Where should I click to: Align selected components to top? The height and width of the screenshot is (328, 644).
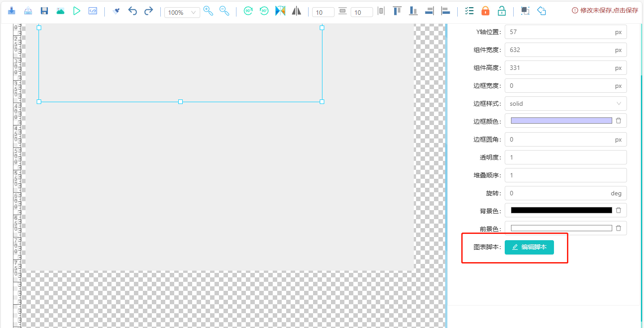[397, 11]
